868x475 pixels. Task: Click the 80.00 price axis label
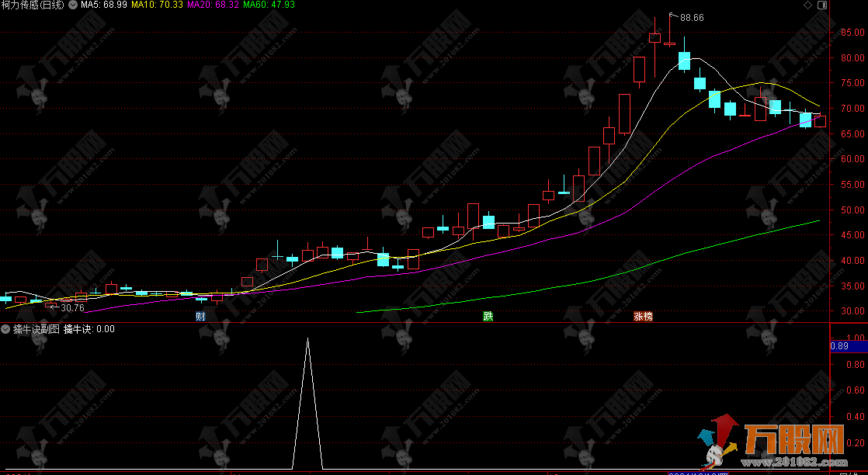(x=852, y=57)
